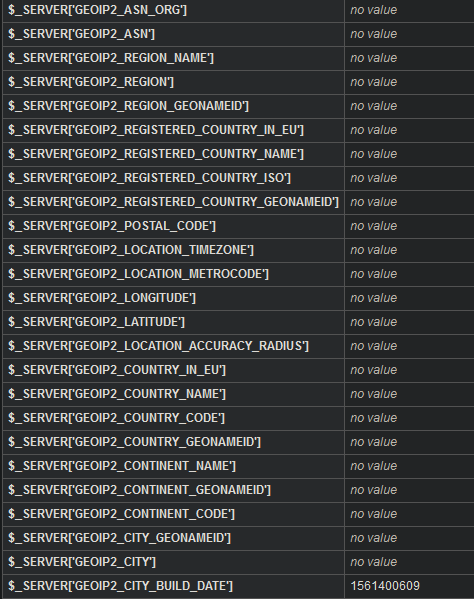The width and height of the screenshot is (474, 599).
Task: Select GEOIP2_REGISTERED_COUNTRY_NAME variable text
Action: 156,154
